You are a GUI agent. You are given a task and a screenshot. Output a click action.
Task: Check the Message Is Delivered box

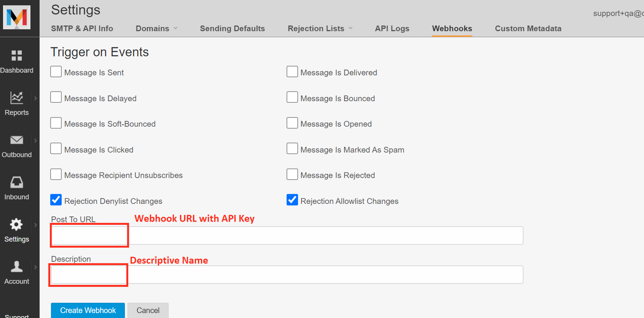click(x=292, y=72)
